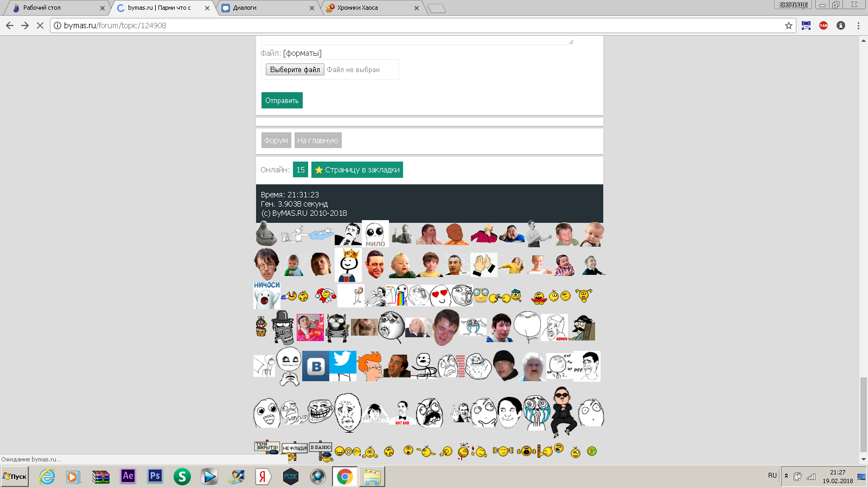Viewport: 868px width, 488px height.
Task: Open Photoshop from the taskbar
Action: [x=155, y=477]
